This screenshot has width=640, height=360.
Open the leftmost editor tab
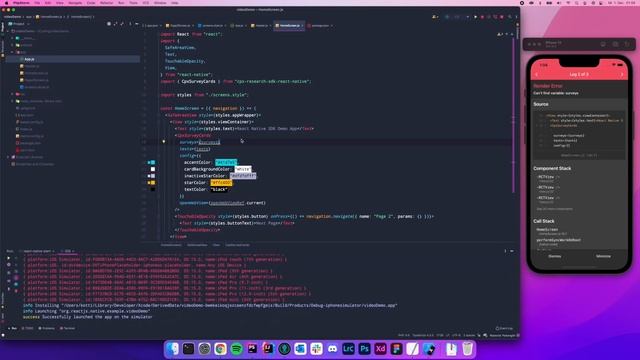pyautogui.click(x=151, y=25)
